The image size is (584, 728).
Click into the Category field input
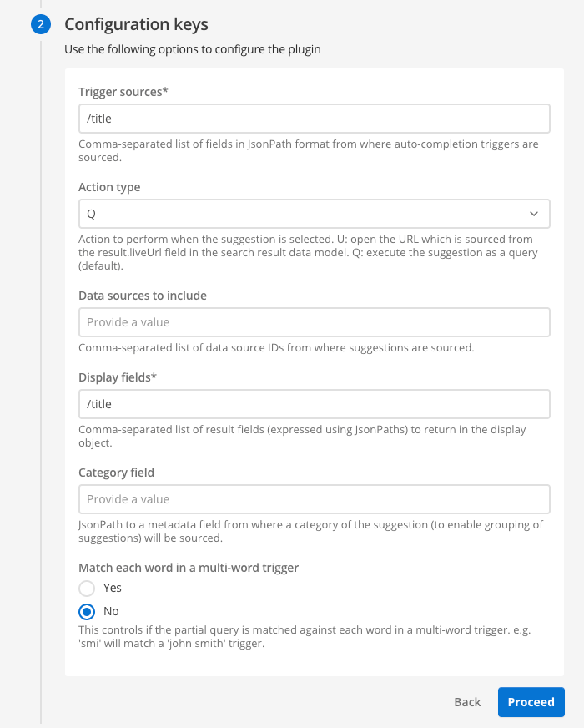click(x=314, y=499)
